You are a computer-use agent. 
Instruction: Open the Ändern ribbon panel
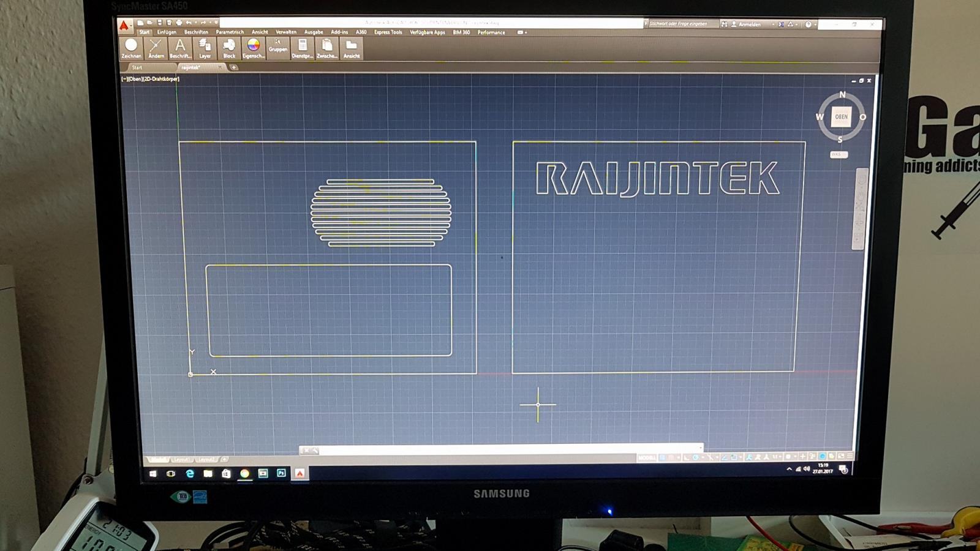(156, 48)
